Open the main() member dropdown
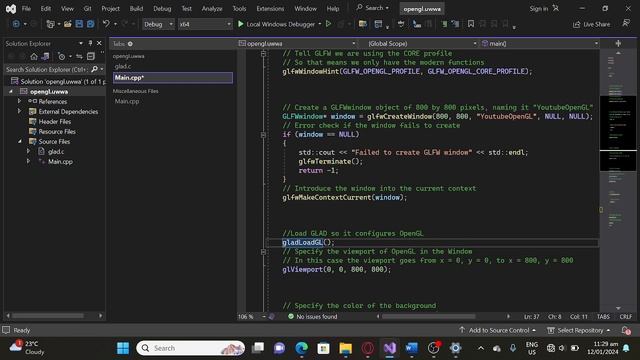Image resolution: width=640 pixels, height=360 pixels. point(540,44)
